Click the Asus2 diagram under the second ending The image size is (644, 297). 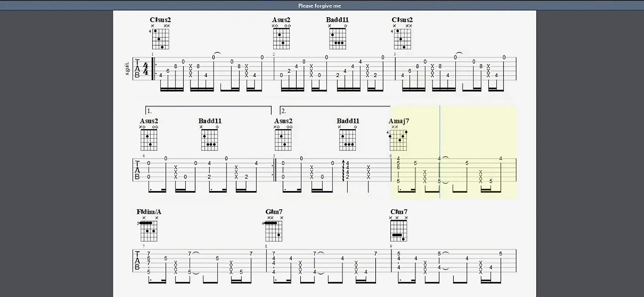click(x=283, y=140)
